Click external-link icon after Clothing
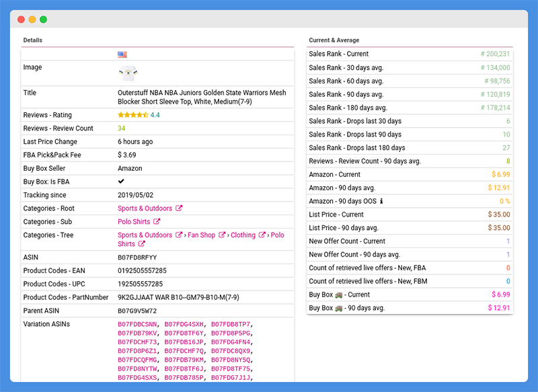The height and width of the screenshot is (392, 538). pyautogui.click(x=262, y=235)
